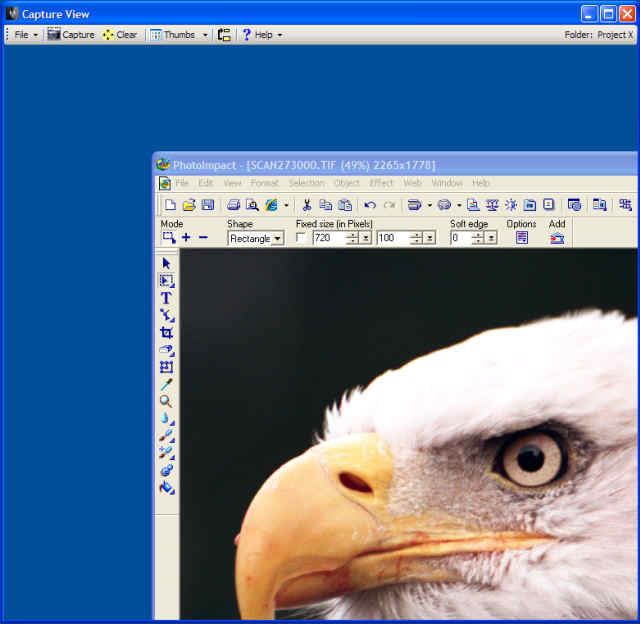Image resolution: width=640 pixels, height=624 pixels.
Task: Click the scanner icon in PhotoImpact toolbar
Action: [x=415, y=204]
